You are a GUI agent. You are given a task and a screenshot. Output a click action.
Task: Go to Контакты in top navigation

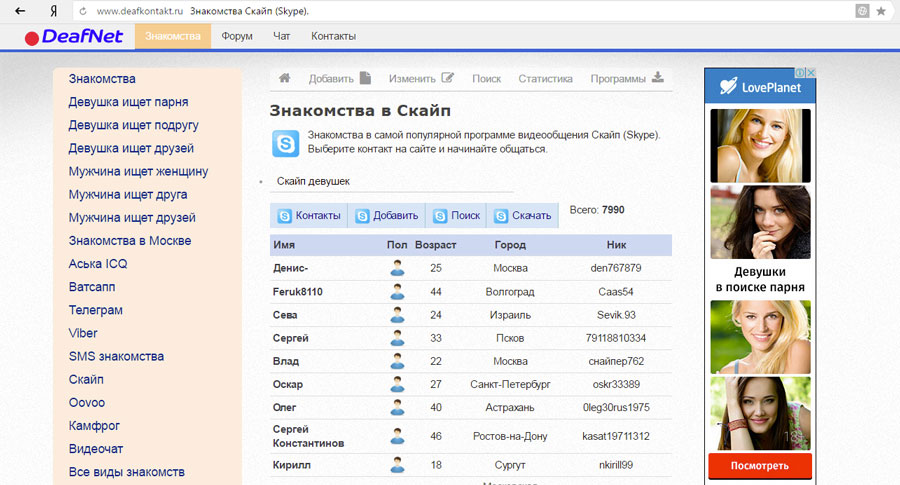333,36
